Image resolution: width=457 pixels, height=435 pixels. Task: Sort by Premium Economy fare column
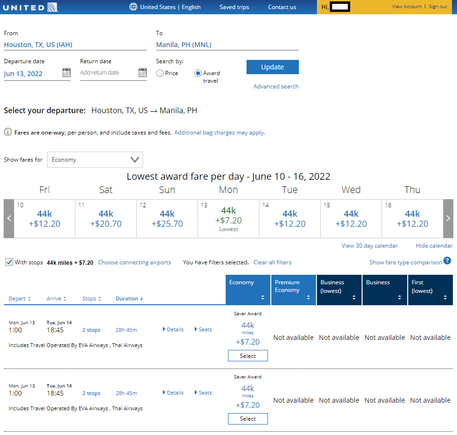click(293, 290)
